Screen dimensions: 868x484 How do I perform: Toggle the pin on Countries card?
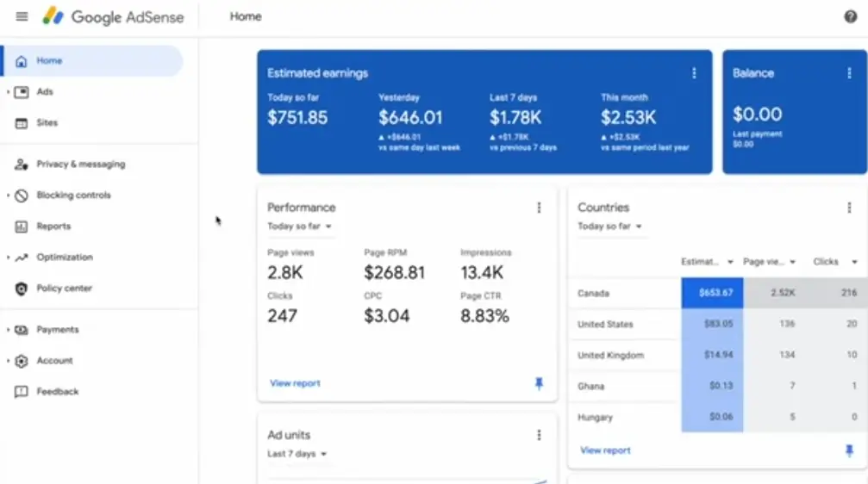point(849,450)
